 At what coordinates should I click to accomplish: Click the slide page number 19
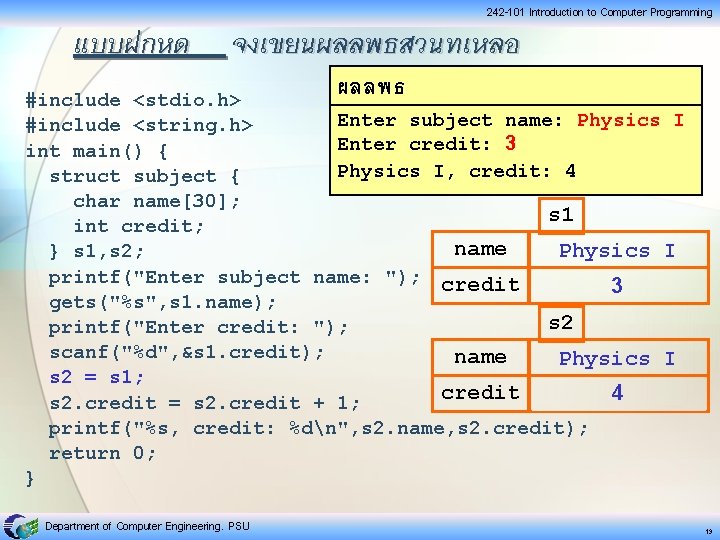tap(709, 532)
